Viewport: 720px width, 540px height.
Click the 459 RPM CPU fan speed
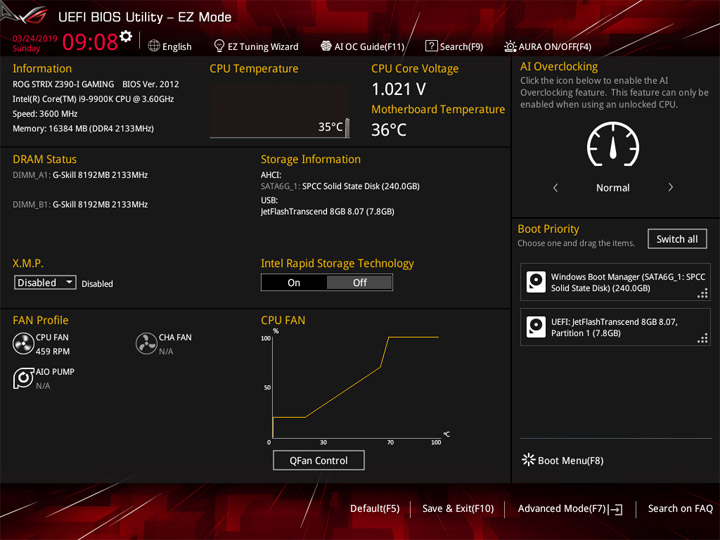click(x=53, y=351)
